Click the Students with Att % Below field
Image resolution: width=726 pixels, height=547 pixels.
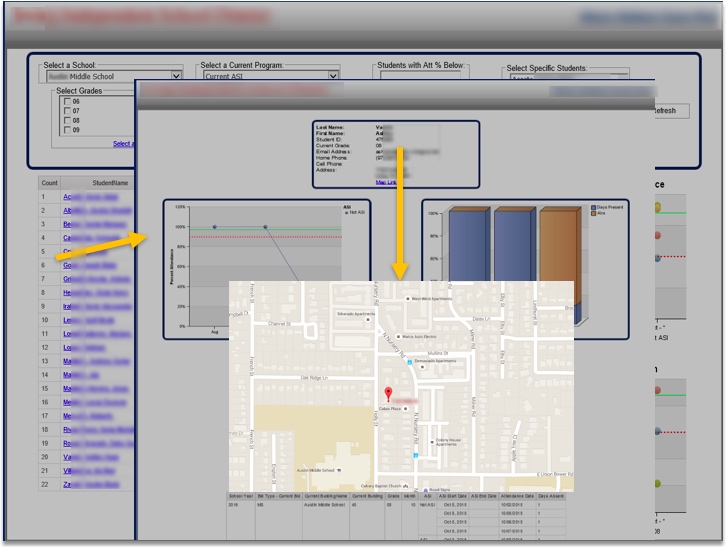pos(421,75)
